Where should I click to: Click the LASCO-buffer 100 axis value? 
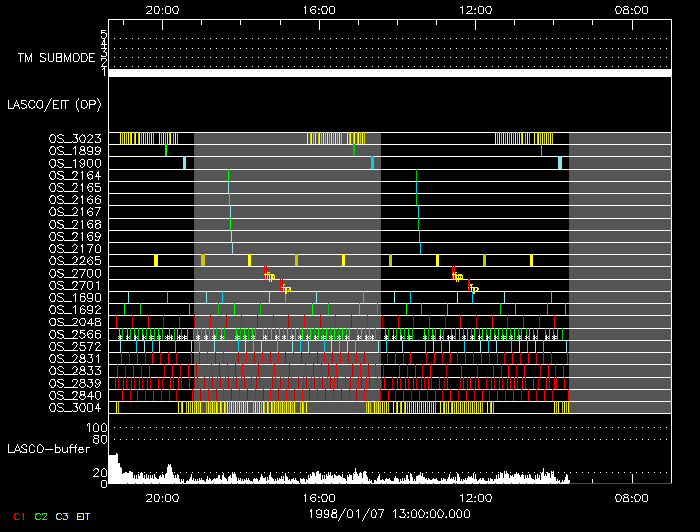coord(96,428)
